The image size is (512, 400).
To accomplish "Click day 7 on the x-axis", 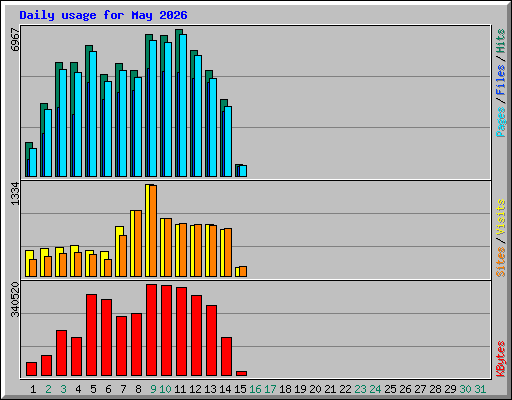I will tap(123, 389).
